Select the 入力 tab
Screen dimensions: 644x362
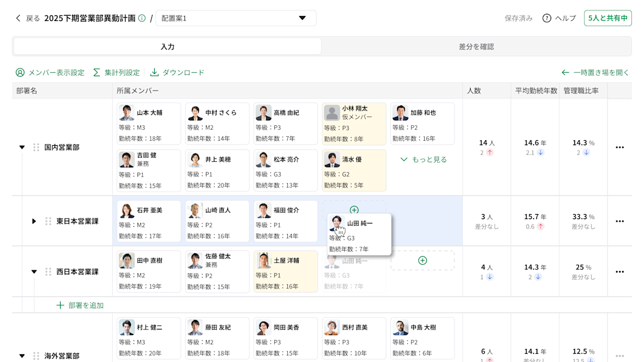click(x=166, y=46)
